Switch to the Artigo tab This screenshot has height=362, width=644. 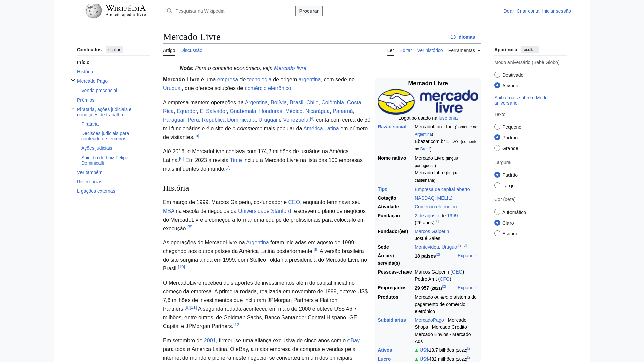pos(169,50)
